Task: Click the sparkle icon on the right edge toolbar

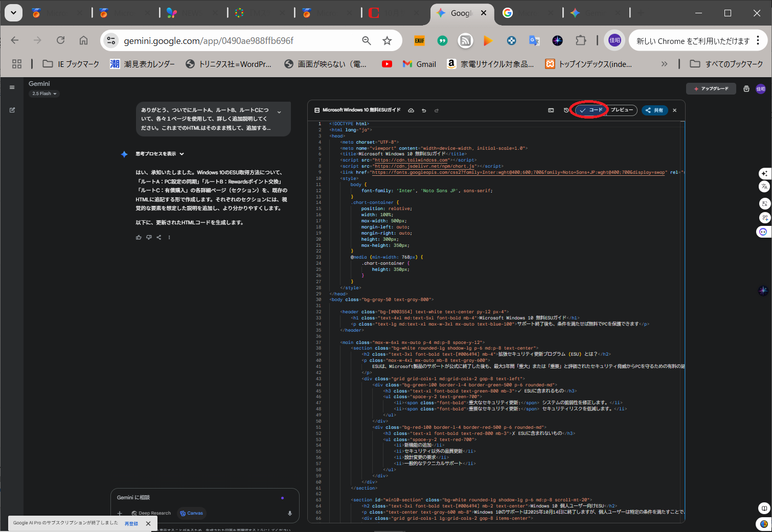Action: pyautogui.click(x=764, y=173)
